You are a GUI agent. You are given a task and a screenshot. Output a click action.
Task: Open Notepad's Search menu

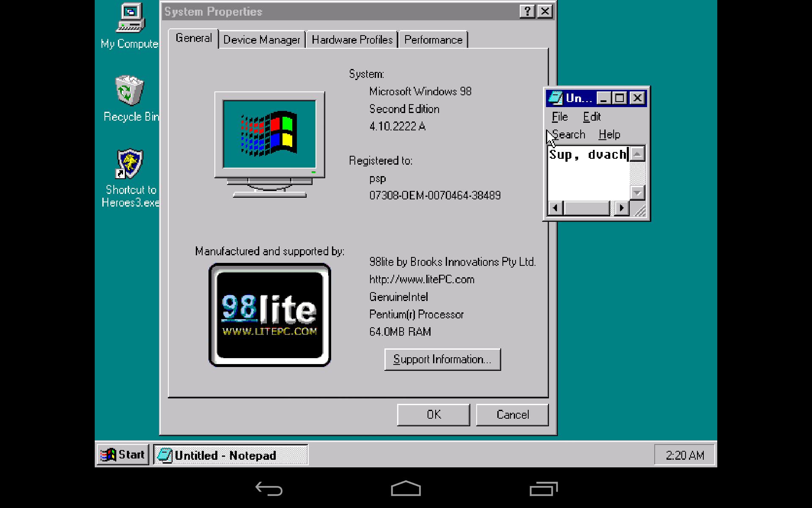click(x=568, y=135)
